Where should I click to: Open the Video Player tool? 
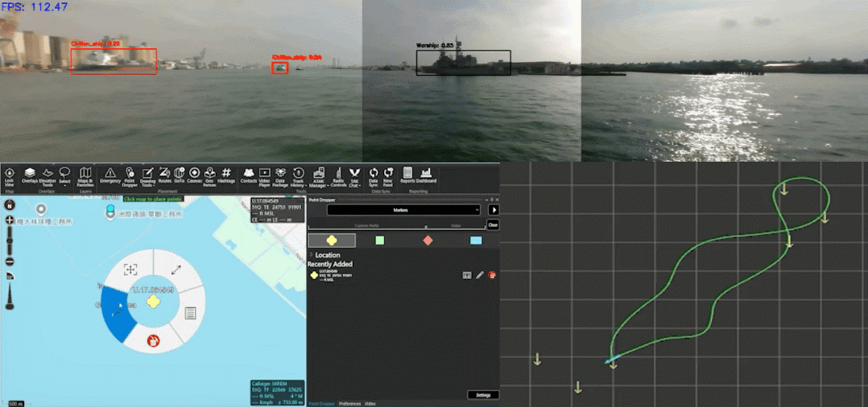click(x=264, y=175)
